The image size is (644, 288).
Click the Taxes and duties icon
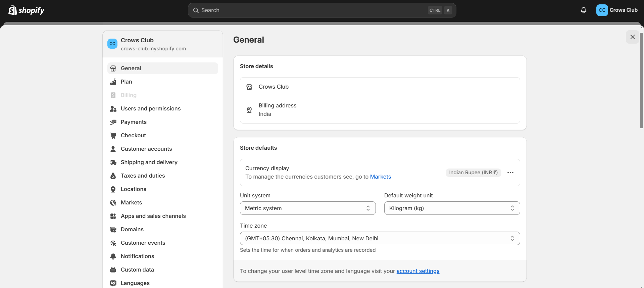pyautogui.click(x=113, y=176)
